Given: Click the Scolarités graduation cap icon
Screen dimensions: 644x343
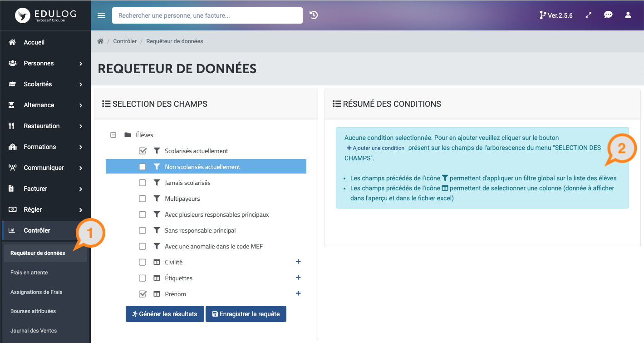Looking at the screenshot, I should pos(12,84).
